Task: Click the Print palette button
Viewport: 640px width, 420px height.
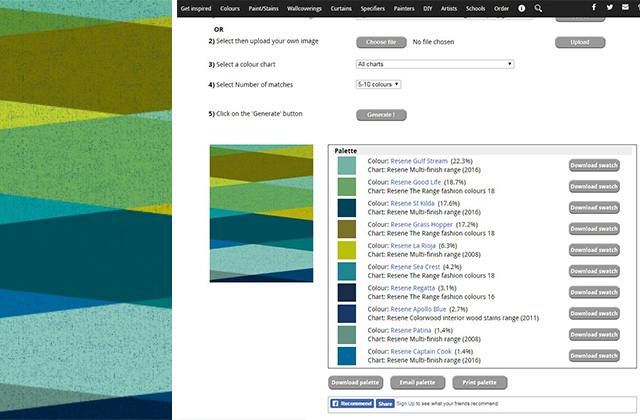Action: [x=480, y=382]
